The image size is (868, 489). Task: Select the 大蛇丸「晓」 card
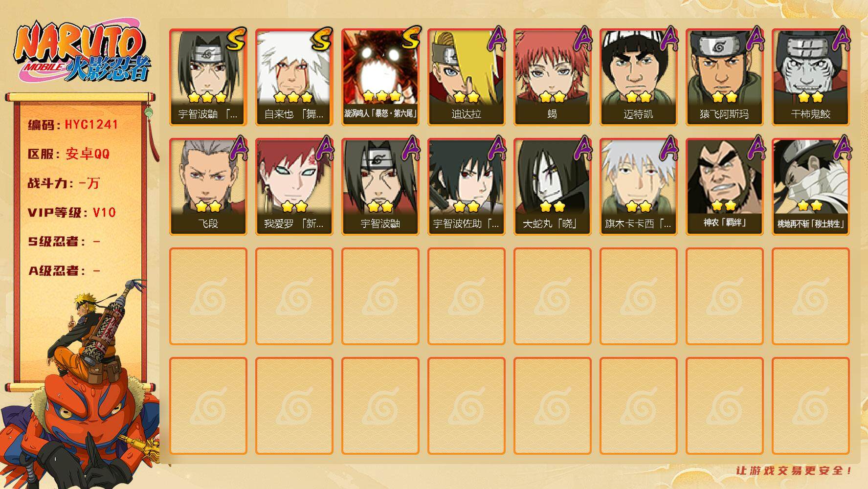[x=552, y=187]
